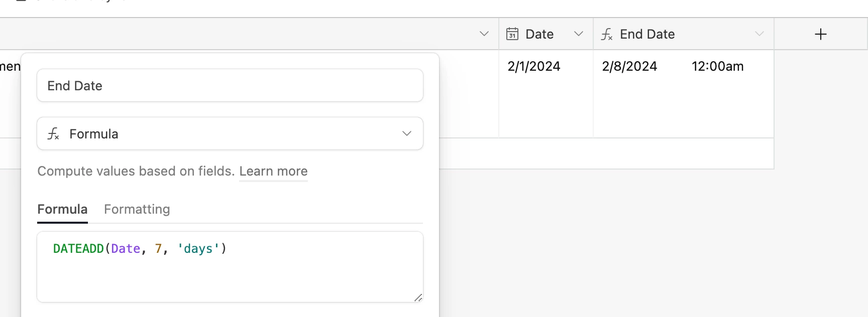Expand the primary field column chevron
868x317 pixels.
(484, 34)
